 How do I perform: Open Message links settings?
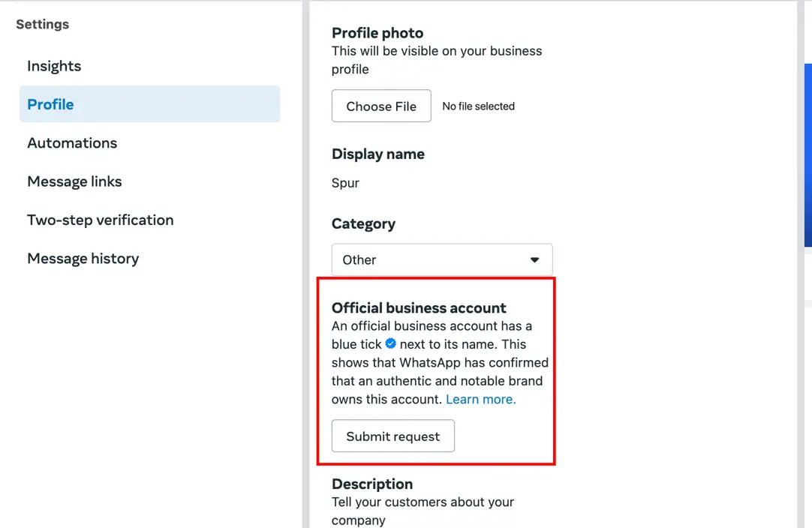pos(74,181)
